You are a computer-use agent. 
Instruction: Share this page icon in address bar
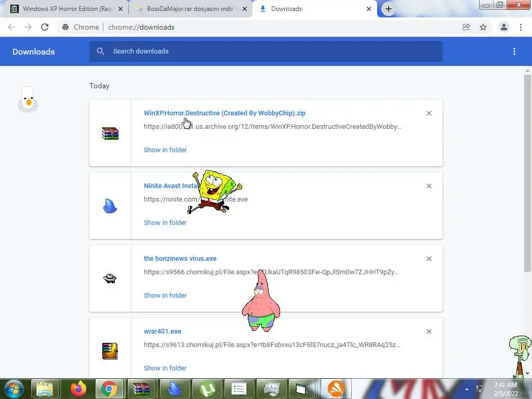(467, 27)
